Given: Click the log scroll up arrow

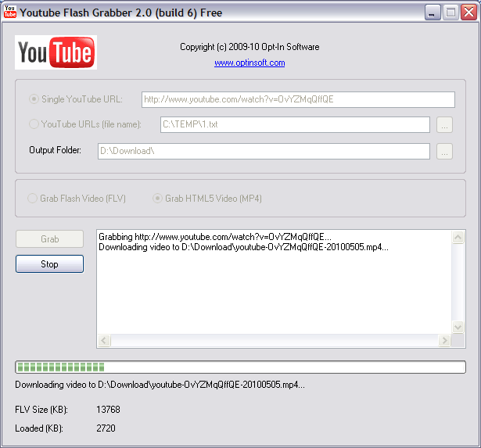Looking at the screenshot, I should 458,238.
